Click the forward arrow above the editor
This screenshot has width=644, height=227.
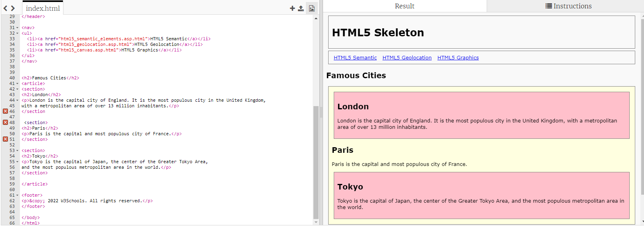point(13,8)
